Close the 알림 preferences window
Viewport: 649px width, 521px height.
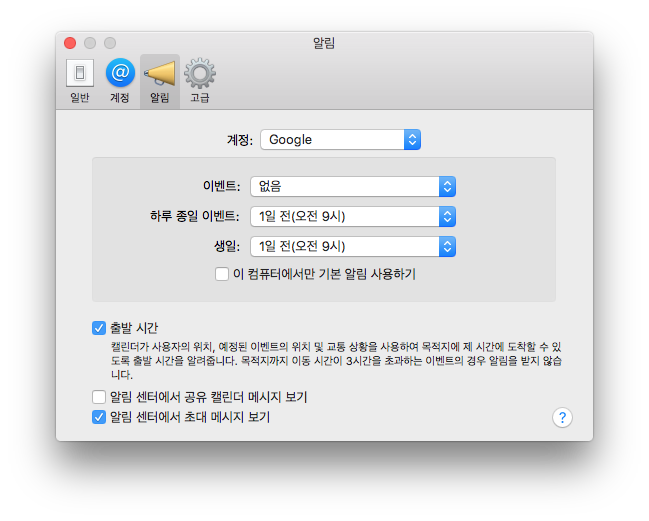70,43
